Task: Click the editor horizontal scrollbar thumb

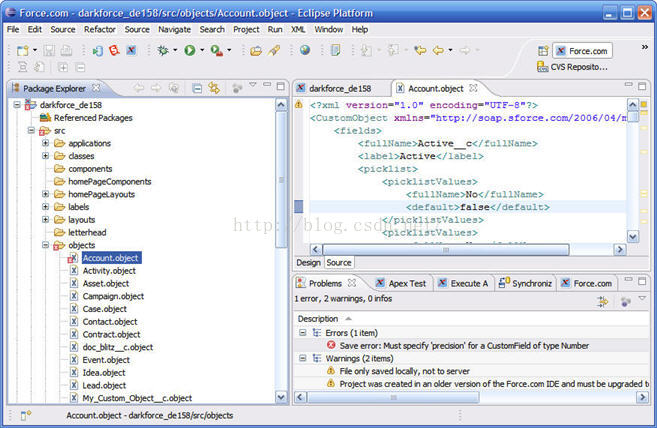Action: pos(446,250)
